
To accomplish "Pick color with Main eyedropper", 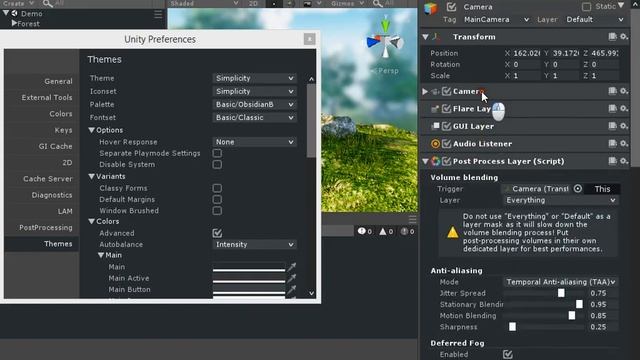I will [x=291, y=267].
